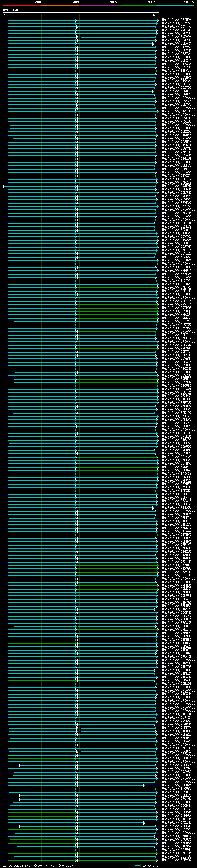197x868 pixels.
Task: Select hit label UniRef100_P51405
Action: click(x=176, y=457)
